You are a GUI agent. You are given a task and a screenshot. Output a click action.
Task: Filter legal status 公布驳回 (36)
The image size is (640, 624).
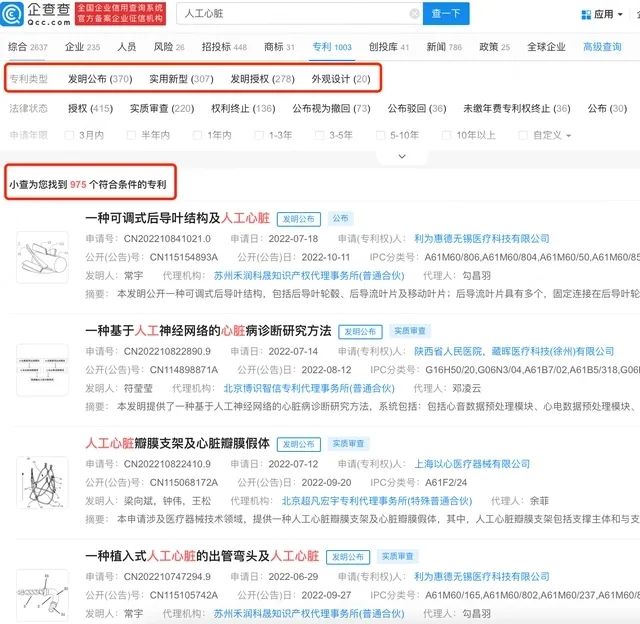pyautogui.click(x=417, y=109)
